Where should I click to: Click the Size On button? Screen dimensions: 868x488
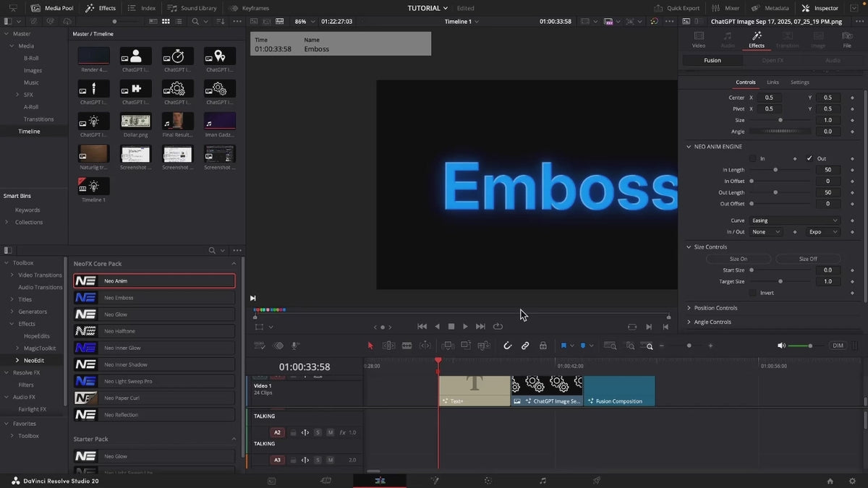point(739,259)
